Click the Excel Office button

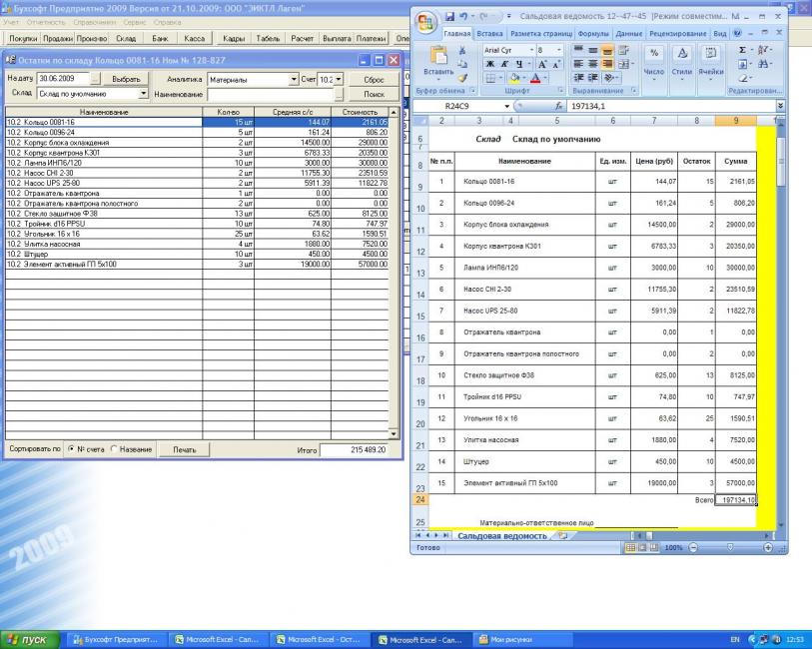[426, 21]
